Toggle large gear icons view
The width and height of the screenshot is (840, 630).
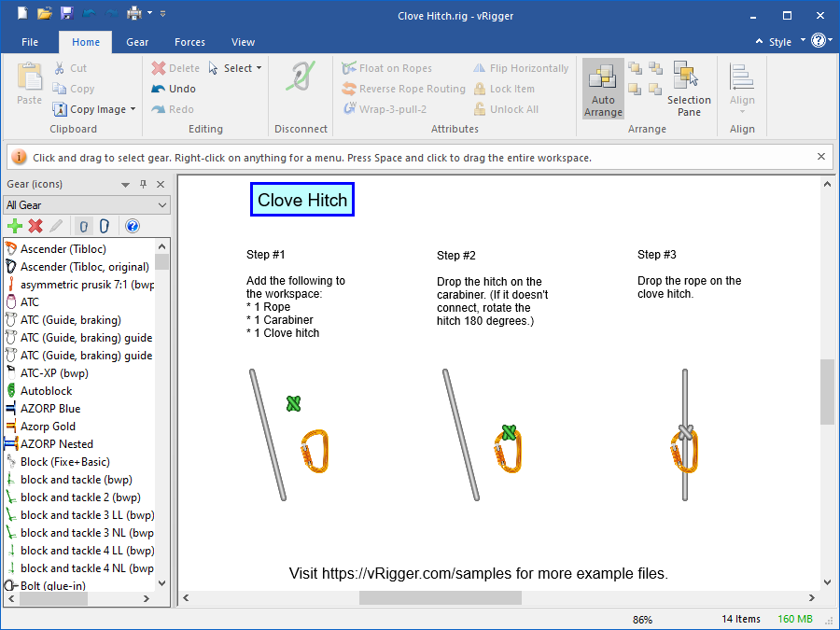coord(105,226)
